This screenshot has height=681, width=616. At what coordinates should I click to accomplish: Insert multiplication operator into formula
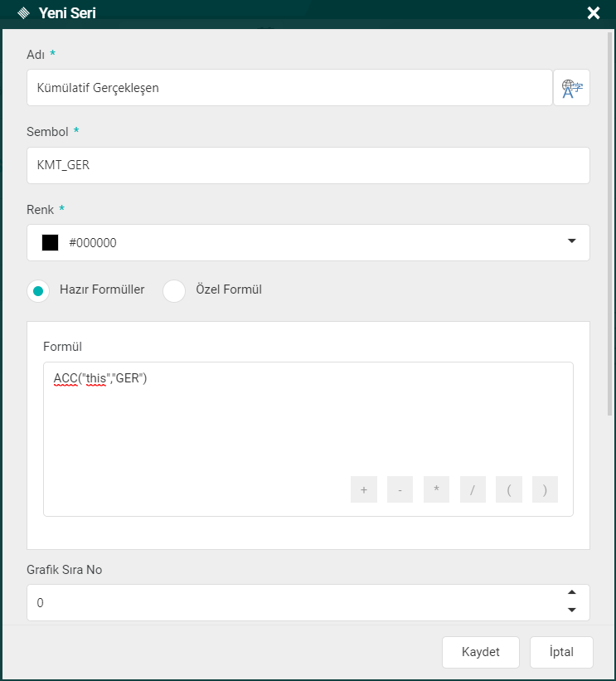tap(436, 489)
